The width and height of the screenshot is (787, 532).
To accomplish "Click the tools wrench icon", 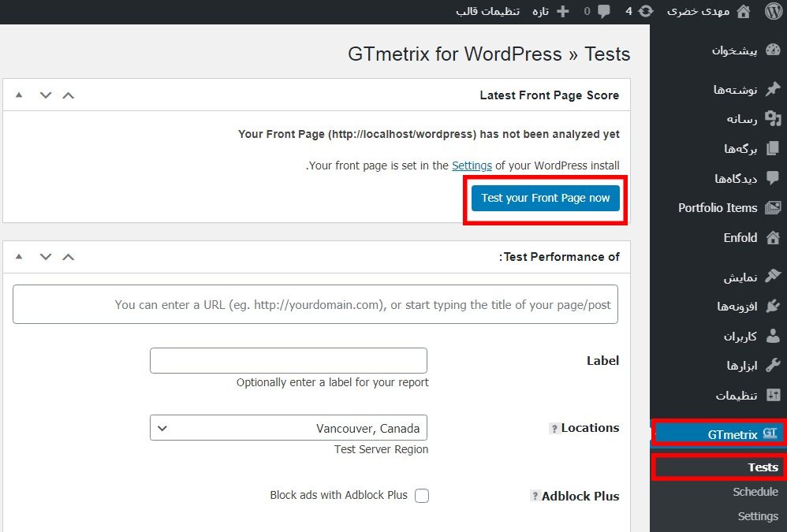I will point(773,365).
